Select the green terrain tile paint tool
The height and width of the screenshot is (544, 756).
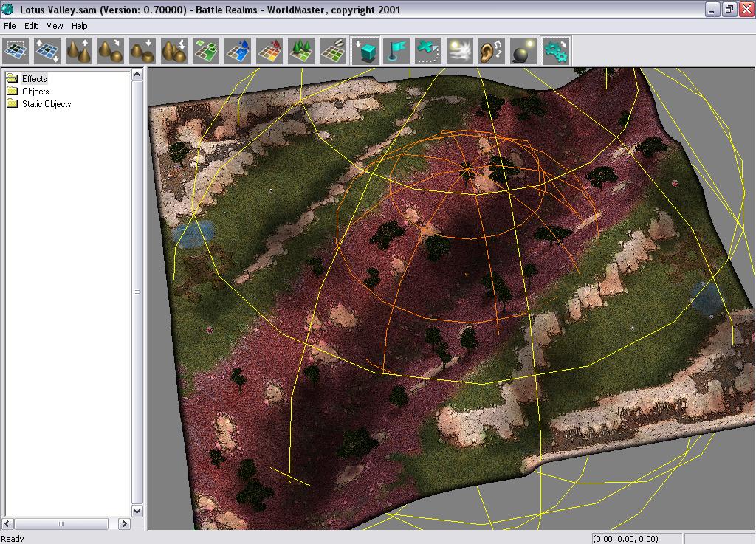click(x=207, y=51)
